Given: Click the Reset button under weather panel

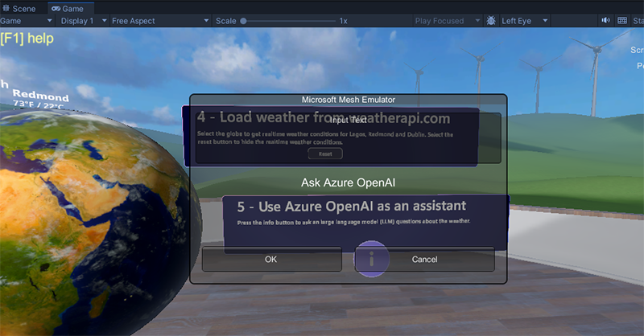Looking at the screenshot, I should pos(325,154).
